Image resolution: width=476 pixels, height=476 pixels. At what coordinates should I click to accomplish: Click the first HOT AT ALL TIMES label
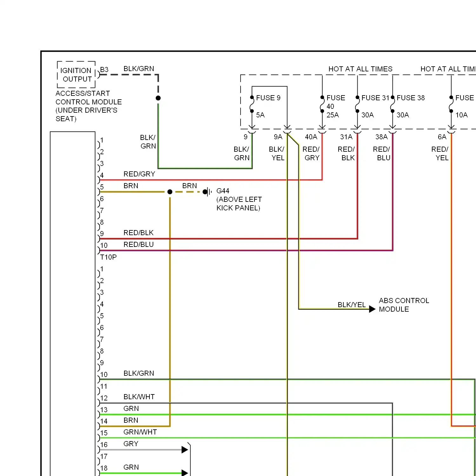[x=360, y=69]
